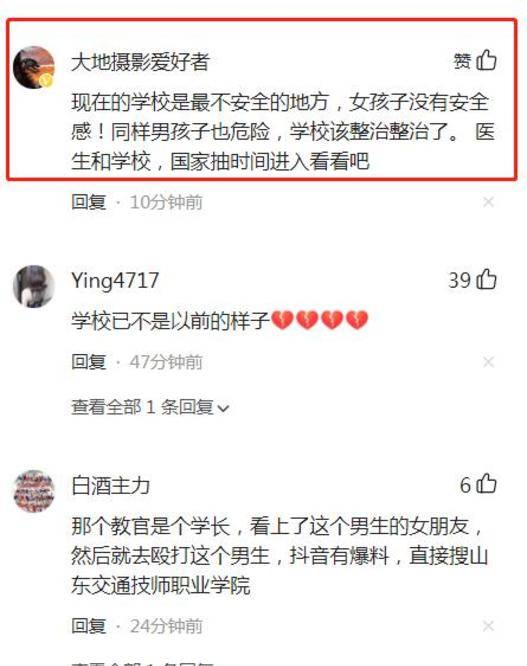Open username 白酒主力
The height and width of the screenshot is (666, 527).
pos(111,485)
